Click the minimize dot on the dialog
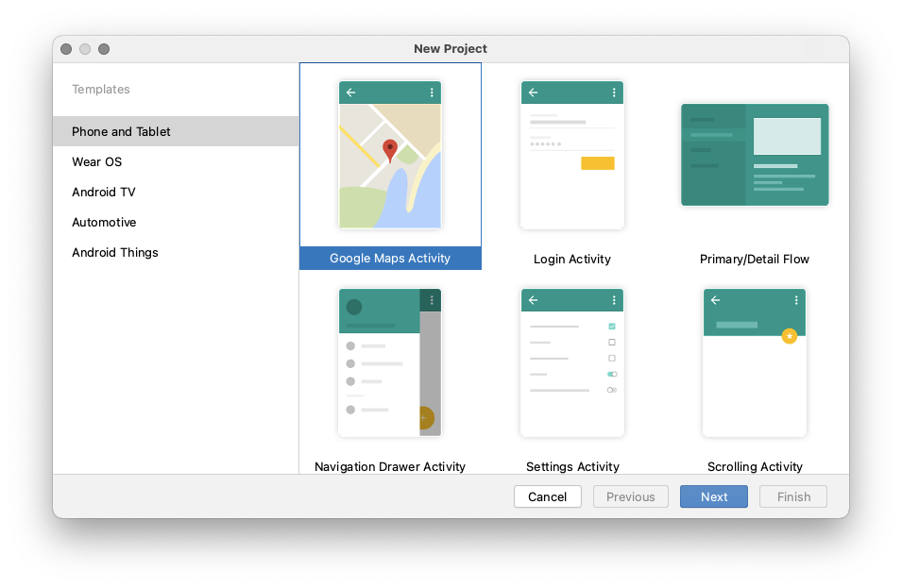The width and height of the screenshot is (902, 588). coord(84,48)
